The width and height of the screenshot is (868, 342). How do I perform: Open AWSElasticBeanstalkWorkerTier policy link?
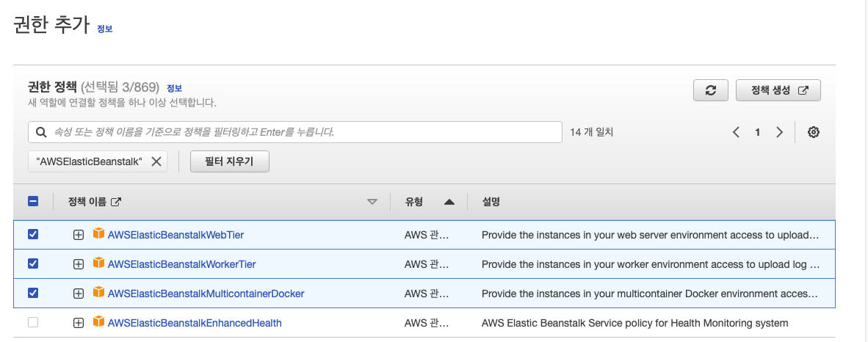182,264
